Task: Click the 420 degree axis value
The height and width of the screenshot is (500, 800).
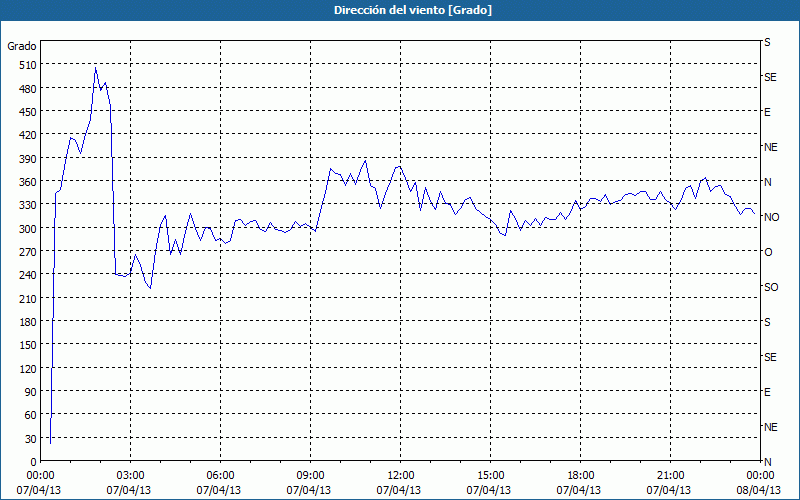Action: click(28, 135)
